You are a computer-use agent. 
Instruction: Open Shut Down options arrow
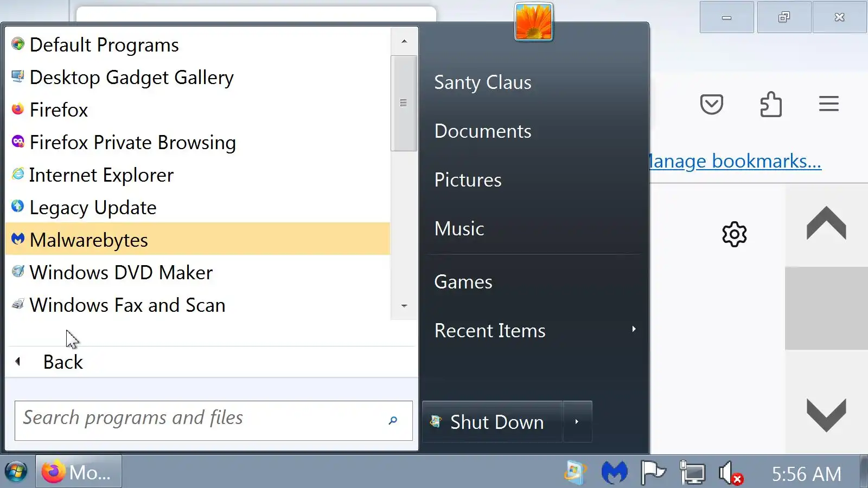tap(577, 421)
